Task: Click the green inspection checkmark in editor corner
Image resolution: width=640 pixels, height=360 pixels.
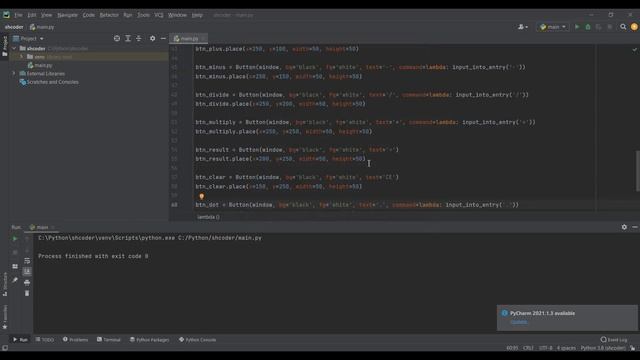Action: (634, 49)
